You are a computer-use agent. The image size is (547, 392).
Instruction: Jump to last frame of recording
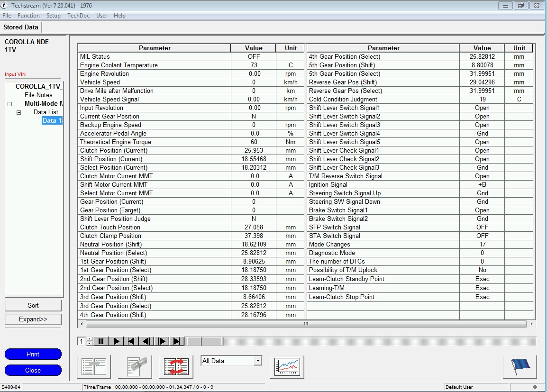click(x=177, y=341)
